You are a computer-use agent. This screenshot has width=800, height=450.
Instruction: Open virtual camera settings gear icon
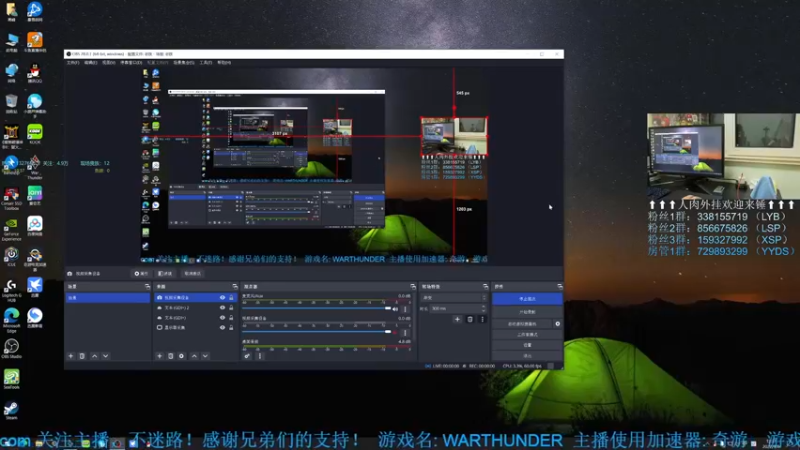click(558, 324)
